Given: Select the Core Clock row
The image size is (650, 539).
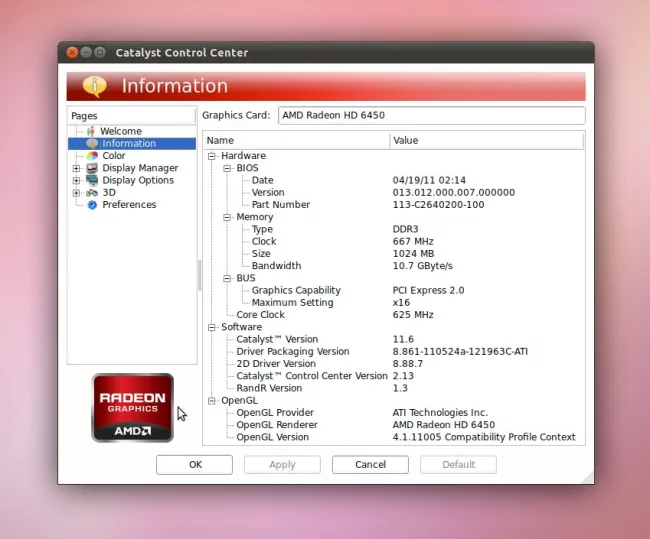Looking at the screenshot, I should (394, 315).
